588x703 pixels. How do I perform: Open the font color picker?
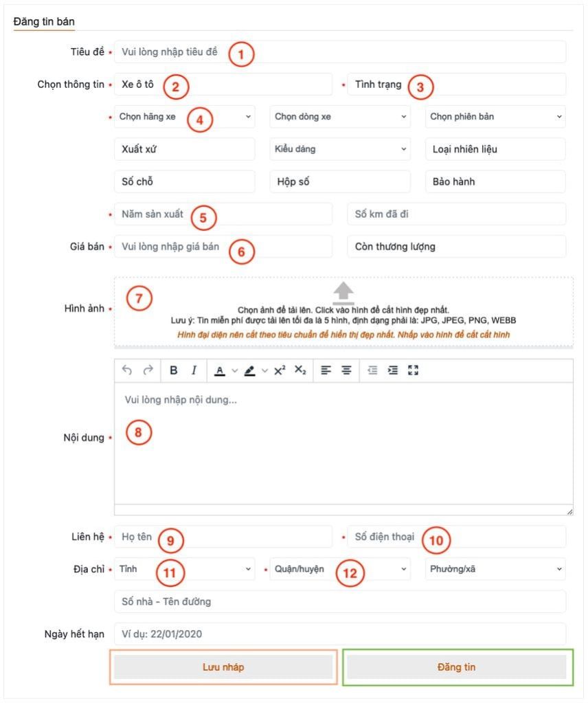(x=220, y=370)
